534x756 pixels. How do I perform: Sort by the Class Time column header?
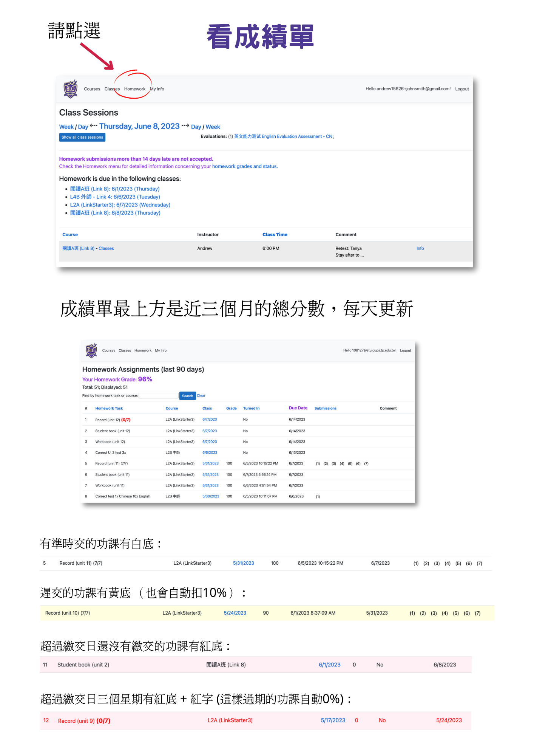275,235
